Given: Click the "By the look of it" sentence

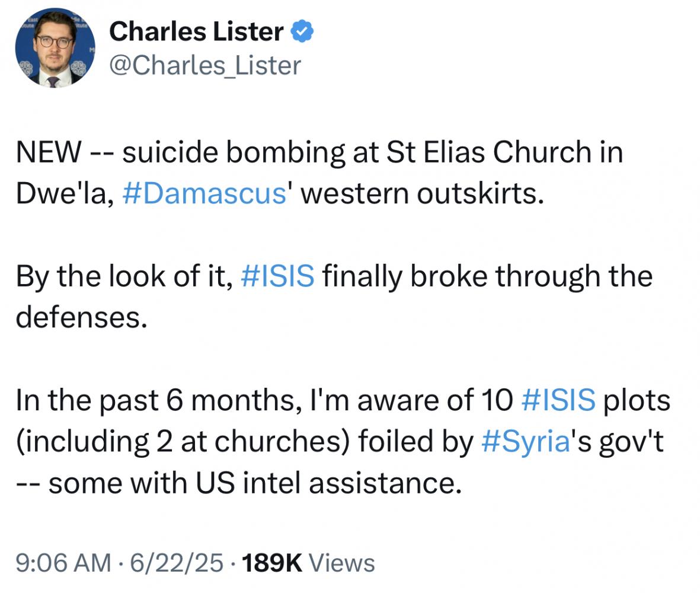Looking at the screenshot, I should 124,277.
